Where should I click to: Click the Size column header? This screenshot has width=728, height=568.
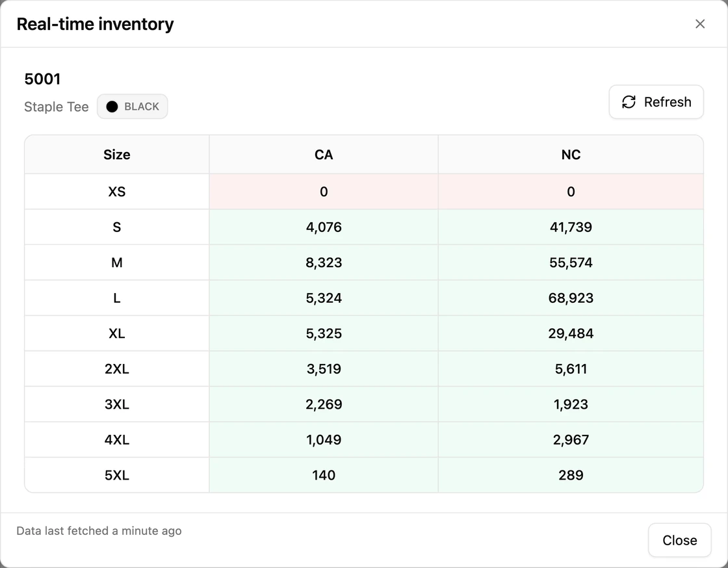click(x=117, y=155)
